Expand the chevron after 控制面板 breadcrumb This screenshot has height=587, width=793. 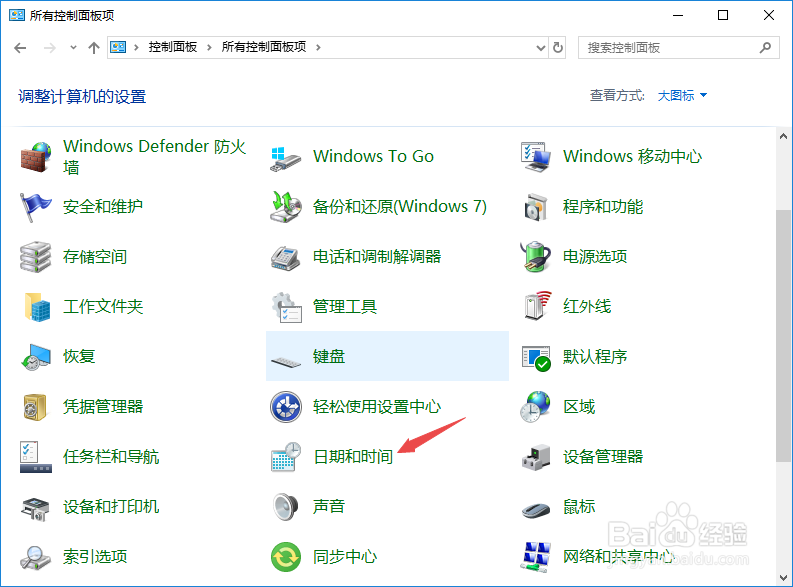click(x=209, y=48)
